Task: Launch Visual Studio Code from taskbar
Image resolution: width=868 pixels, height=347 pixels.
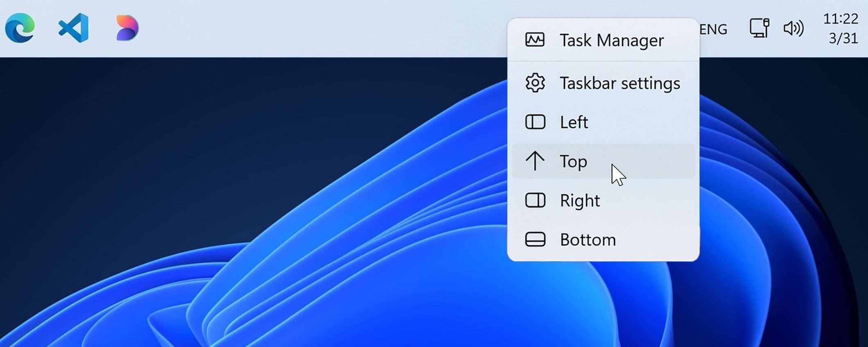Action: (74, 28)
